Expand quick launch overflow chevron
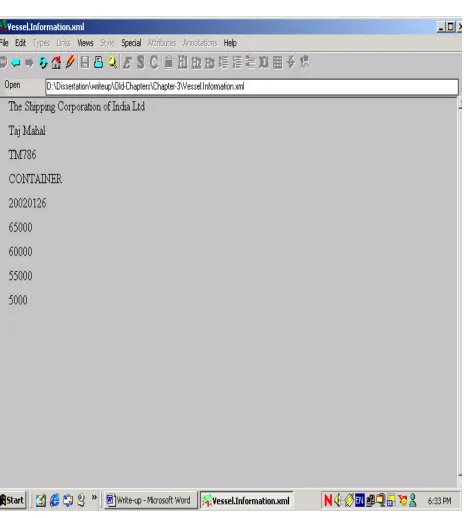 (94, 497)
